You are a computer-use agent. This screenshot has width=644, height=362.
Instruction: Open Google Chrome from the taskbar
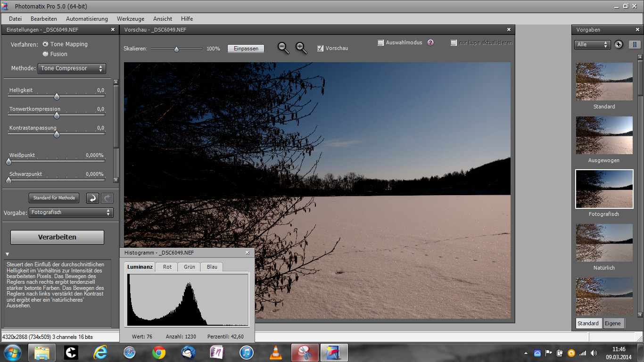(159, 353)
